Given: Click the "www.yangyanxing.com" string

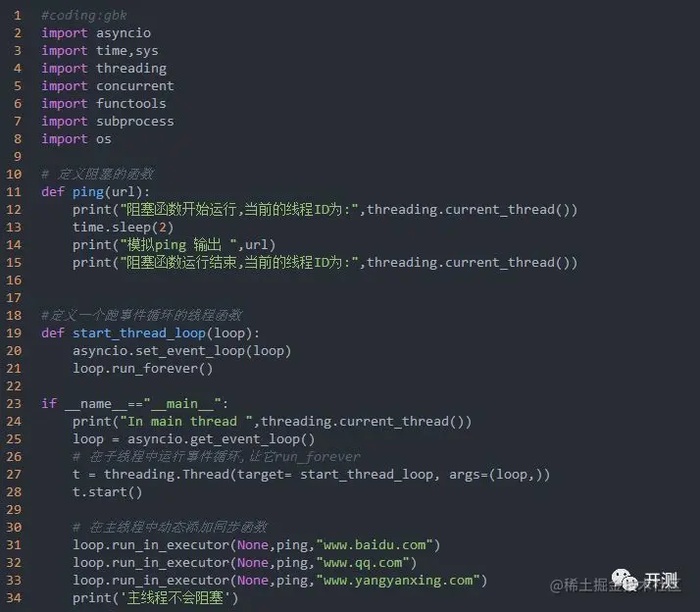Looking at the screenshot, I should pyautogui.click(x=398, y=581).
